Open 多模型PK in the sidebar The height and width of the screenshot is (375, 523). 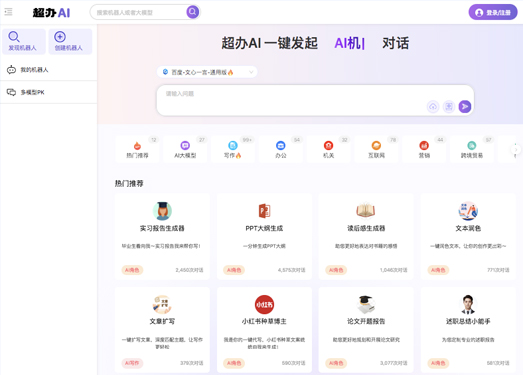tap(48, 92)
